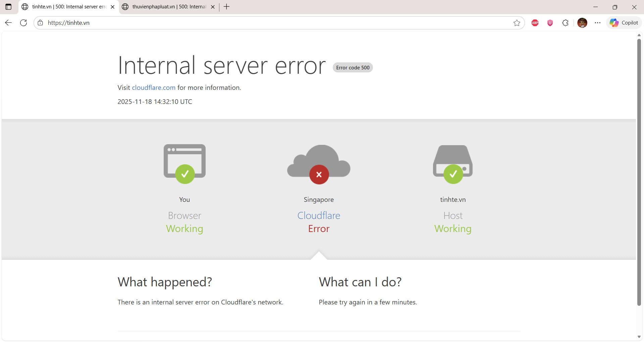The height and width of the screenshot is (342, 644).
Task: Click the site info lock icon
Action: (x=40, y=23)
